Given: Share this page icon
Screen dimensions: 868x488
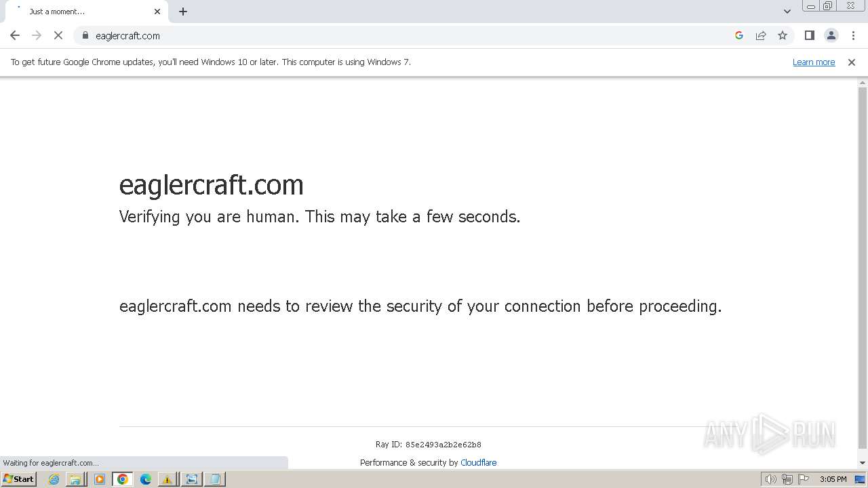Looking at the screenshot, I should pos(761,35).
